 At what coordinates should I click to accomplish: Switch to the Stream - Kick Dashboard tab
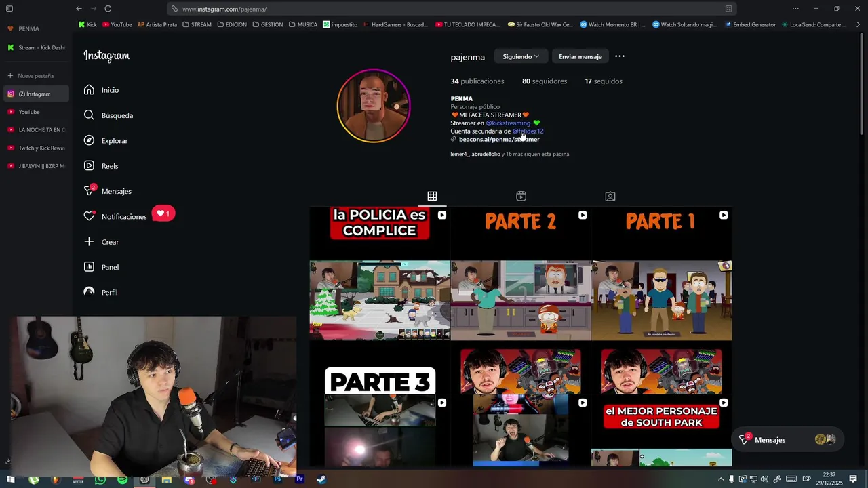pyautogui.click(x=37, y=47)
